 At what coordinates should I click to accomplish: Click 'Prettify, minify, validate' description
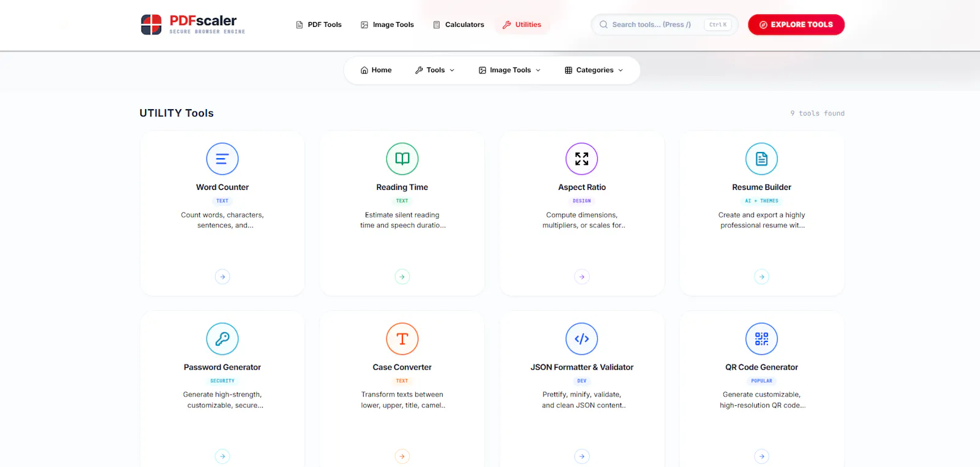coord(583,400)
